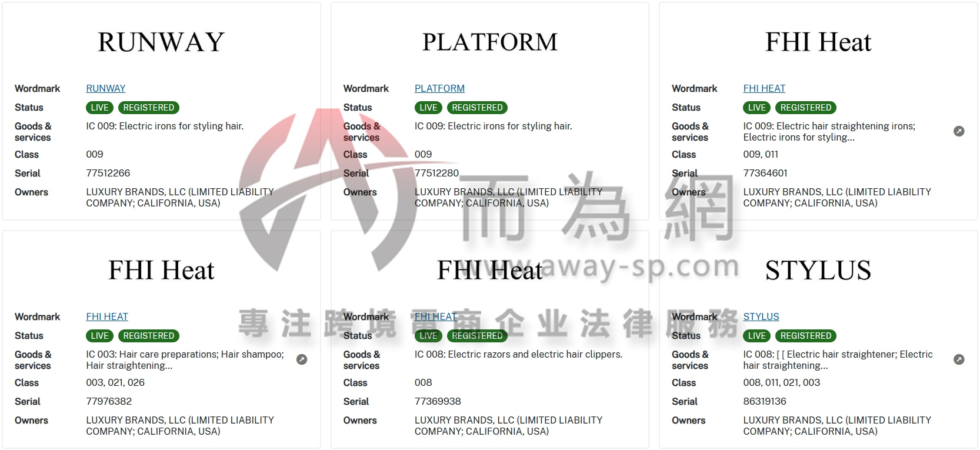Click owner LUXURY BRANDS, LLC on RUNWAY card
Screen dimensions: 980x450
[x=180, y=197]
